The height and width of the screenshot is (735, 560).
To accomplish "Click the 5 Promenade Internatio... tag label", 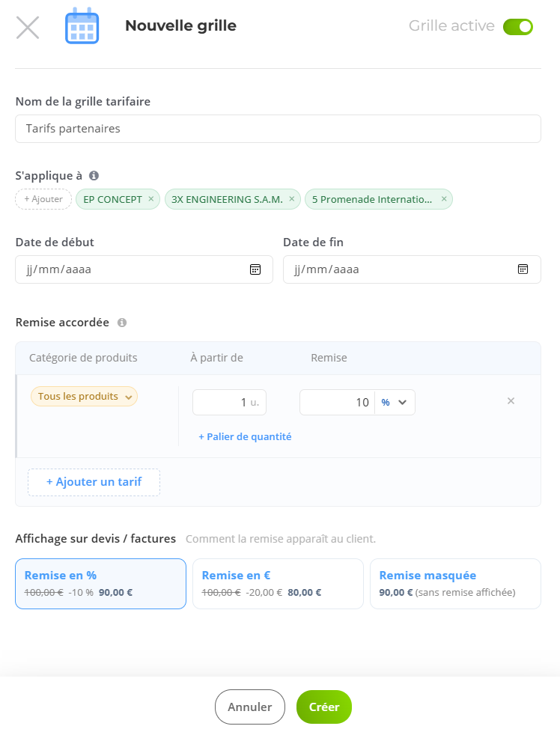I will (x=372, y=199).
